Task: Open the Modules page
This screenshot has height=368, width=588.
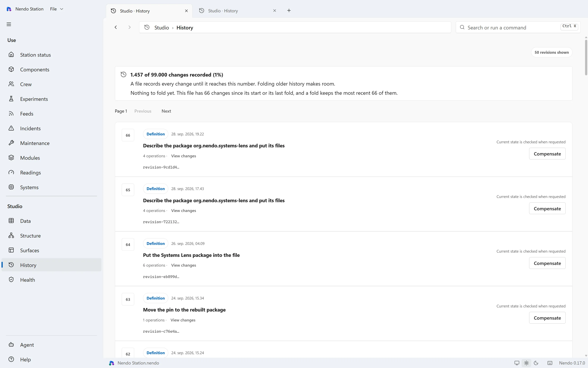Action: tap(51, 158)
